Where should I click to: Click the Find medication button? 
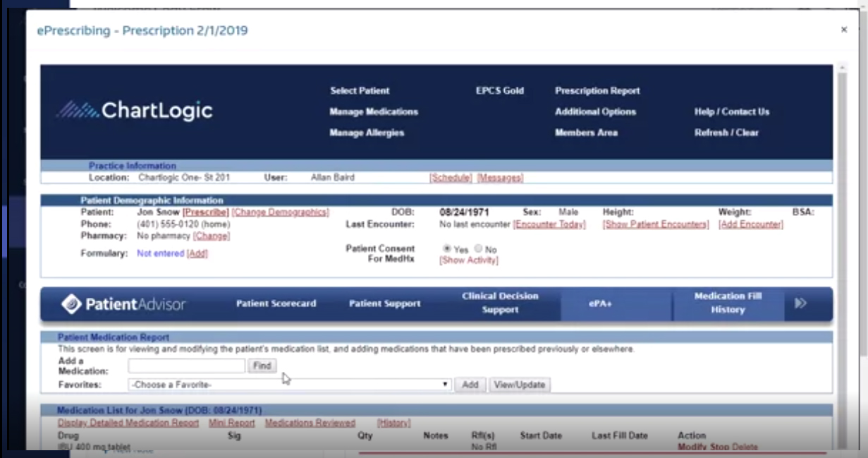[x=262, y=366]
